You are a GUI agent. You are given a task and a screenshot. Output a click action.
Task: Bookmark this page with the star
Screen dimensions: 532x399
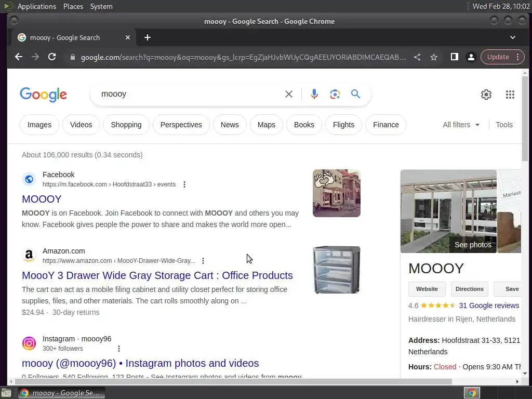[x=434, y=57]
